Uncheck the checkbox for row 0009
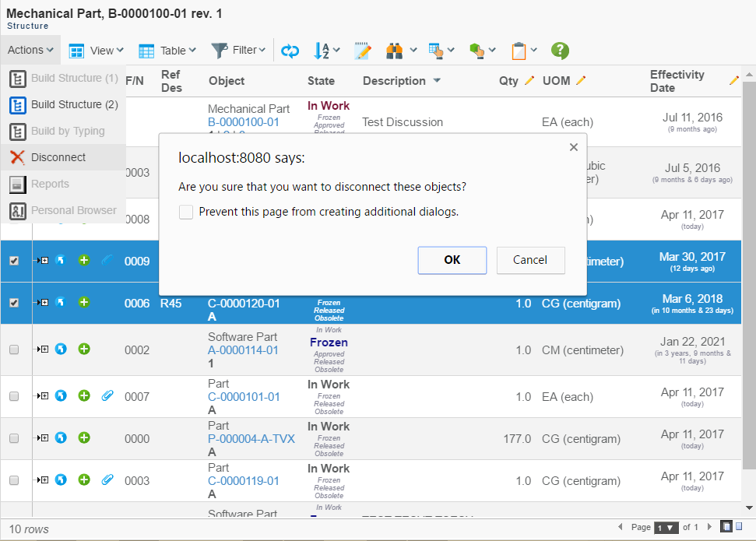 click(x=14, y=261)
